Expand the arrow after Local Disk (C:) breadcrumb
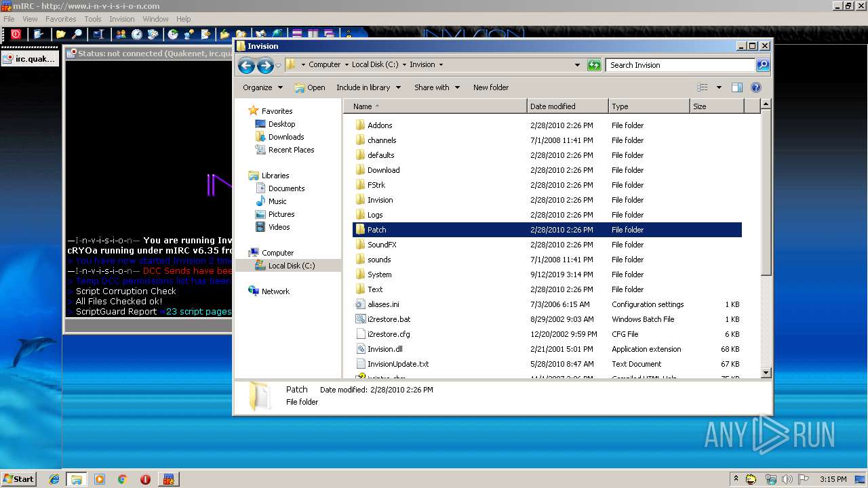Image resolution: width=868 pixels, height=488 pixels. click(x=404, y=65)
